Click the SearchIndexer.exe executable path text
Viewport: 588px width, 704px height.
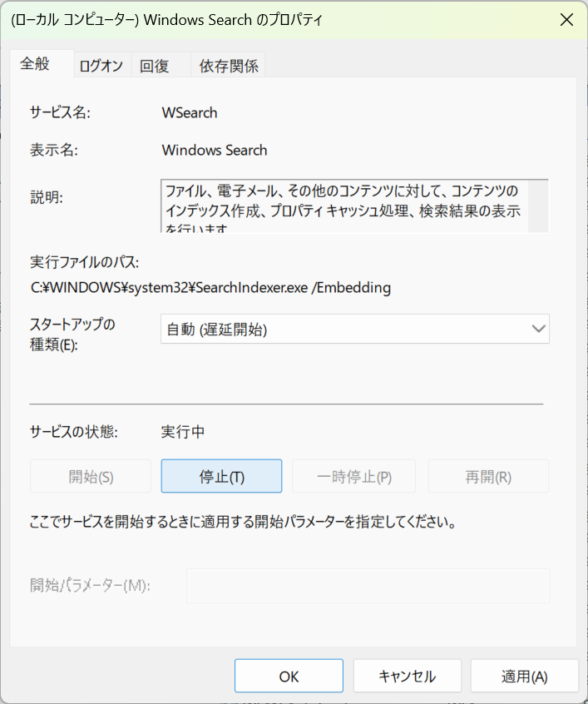pyautogui.click(x=210, y=287)
